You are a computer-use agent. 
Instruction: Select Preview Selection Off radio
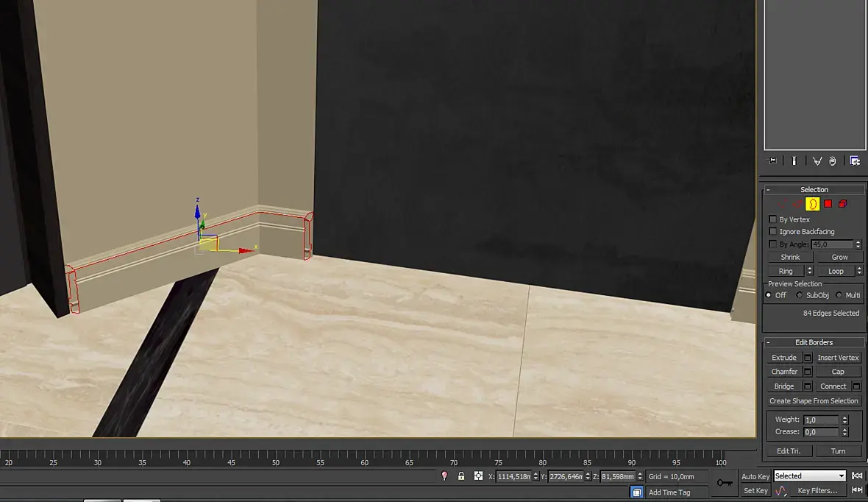(769, 295)
